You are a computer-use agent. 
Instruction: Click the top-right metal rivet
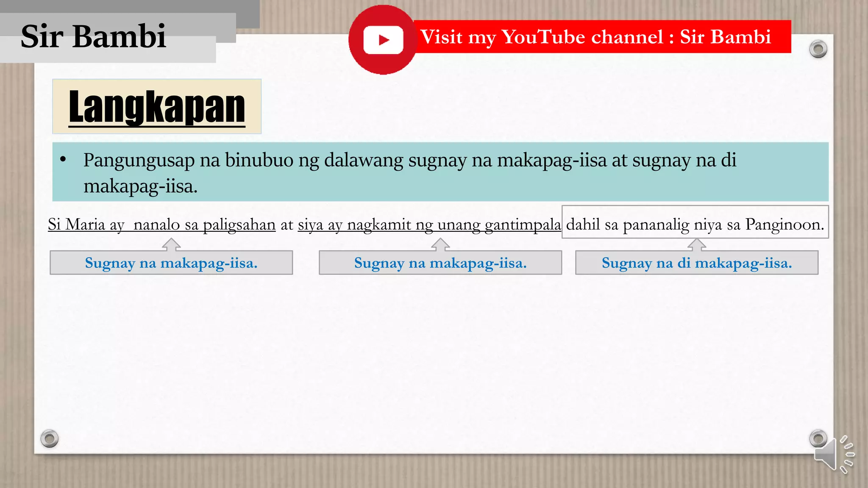[818, 49]
